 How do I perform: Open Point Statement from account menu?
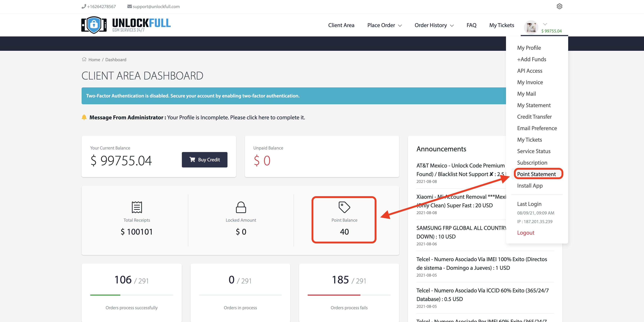(536, 174)
